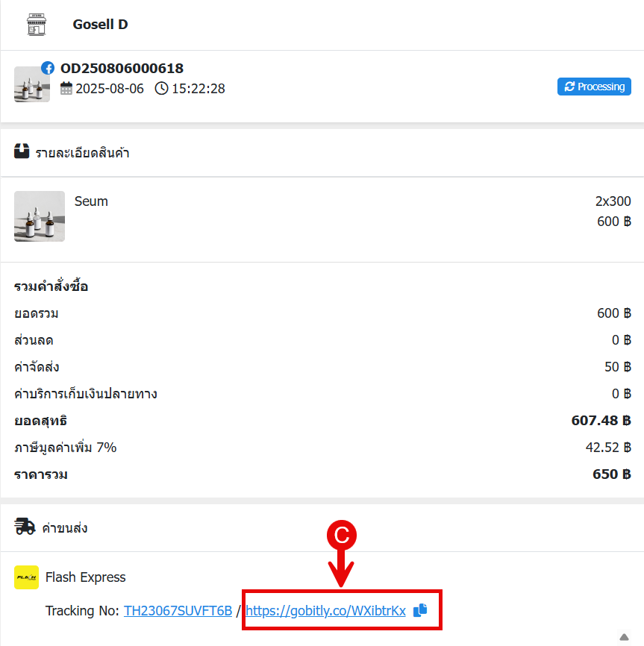Click the Seum product thumbnail

[40, 216]
